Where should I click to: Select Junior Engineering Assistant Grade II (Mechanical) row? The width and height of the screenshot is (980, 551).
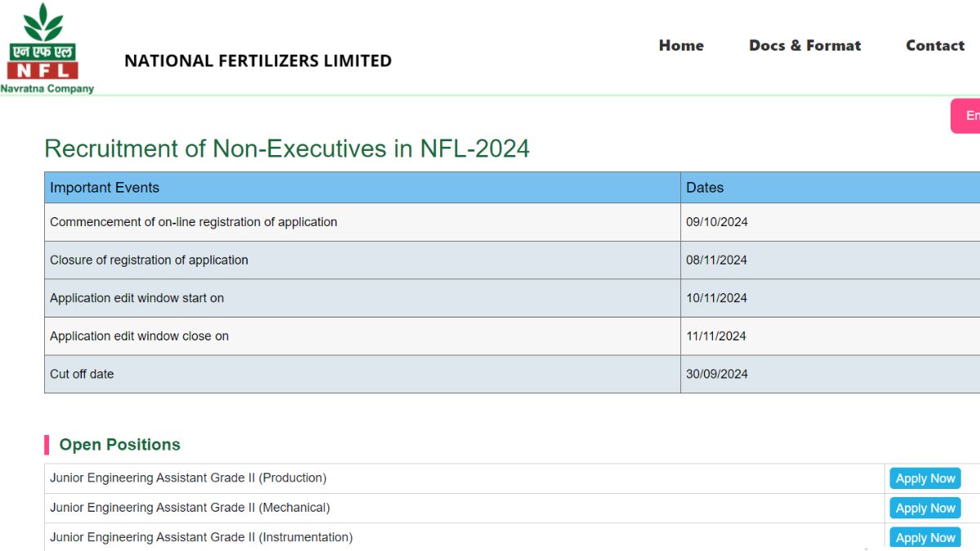click(x=189, y=508)
